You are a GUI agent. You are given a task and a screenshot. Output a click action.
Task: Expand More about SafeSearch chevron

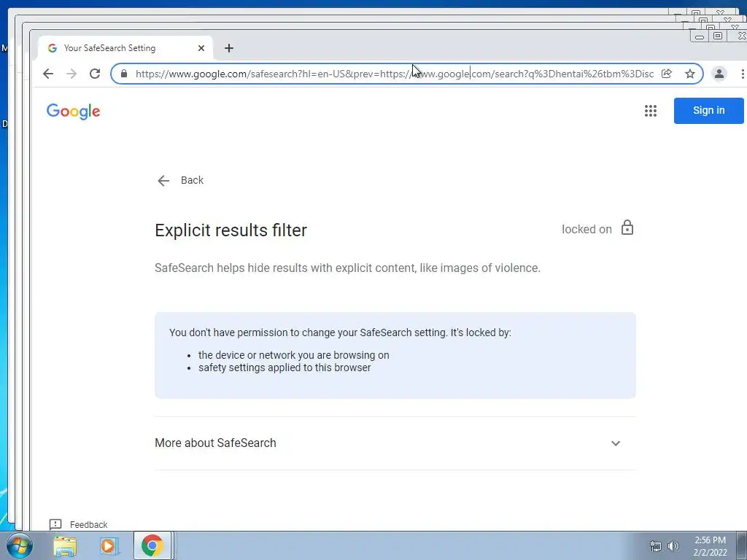click(x=616, y=443)
